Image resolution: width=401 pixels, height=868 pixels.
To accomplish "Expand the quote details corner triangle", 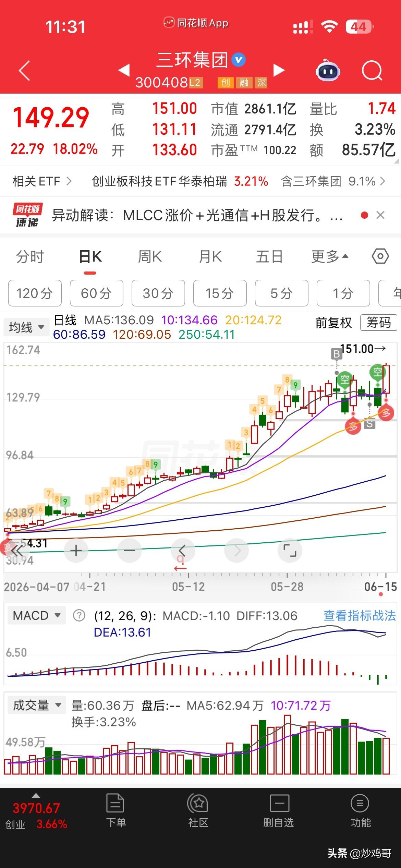I will coord(396,161).
